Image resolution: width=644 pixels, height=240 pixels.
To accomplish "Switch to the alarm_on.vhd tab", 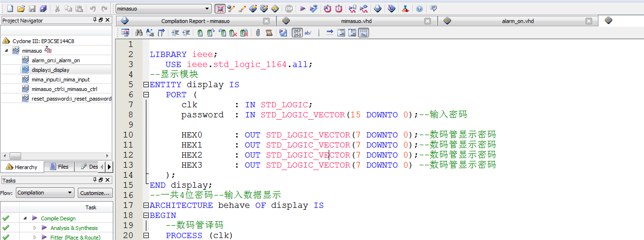I will 517,21.
